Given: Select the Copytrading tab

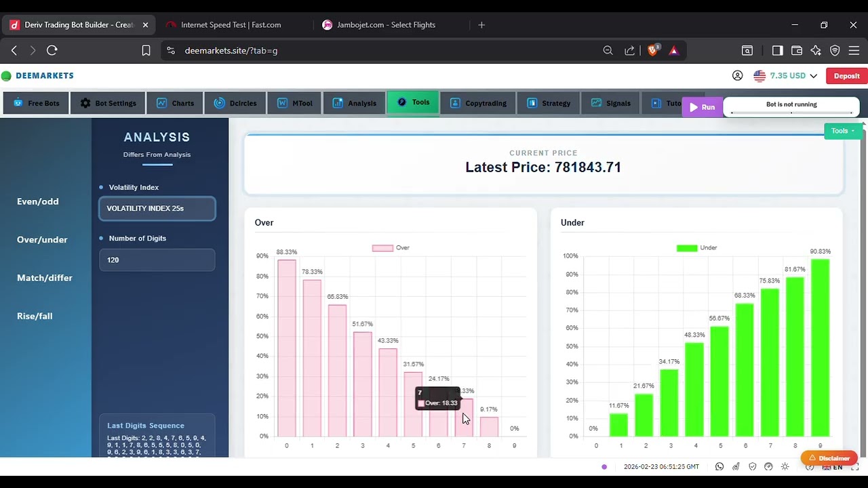Looking at the screenshot, I should point(478,103).
